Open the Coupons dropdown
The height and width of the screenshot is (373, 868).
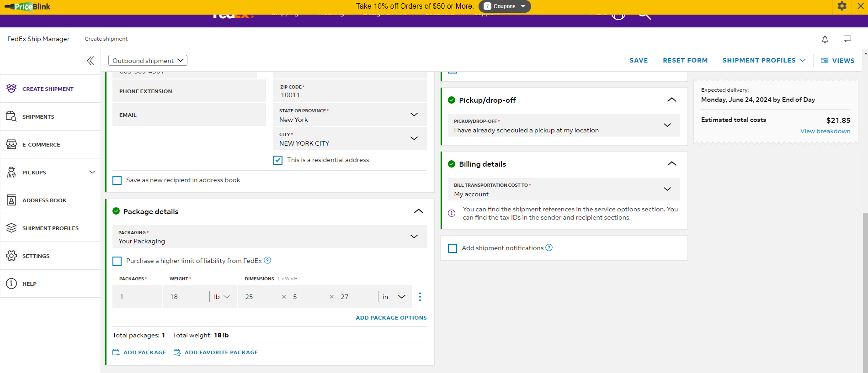pyautogui.click(x=505, y=6)
